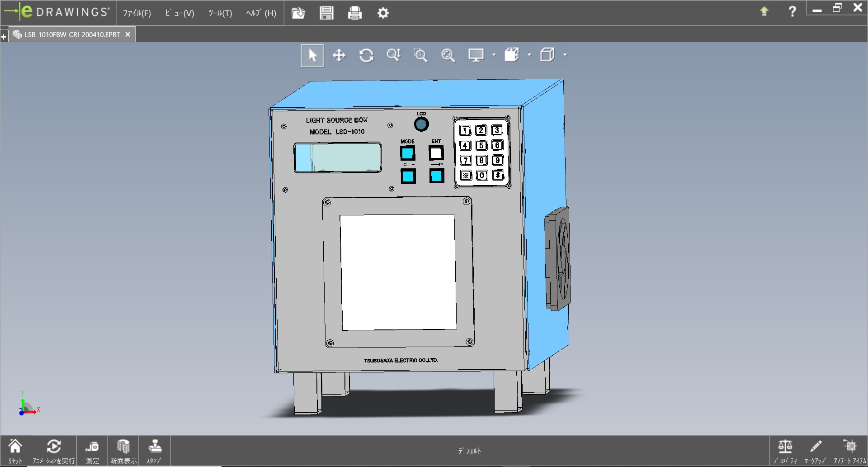Print the current document

tap(355, 13)
